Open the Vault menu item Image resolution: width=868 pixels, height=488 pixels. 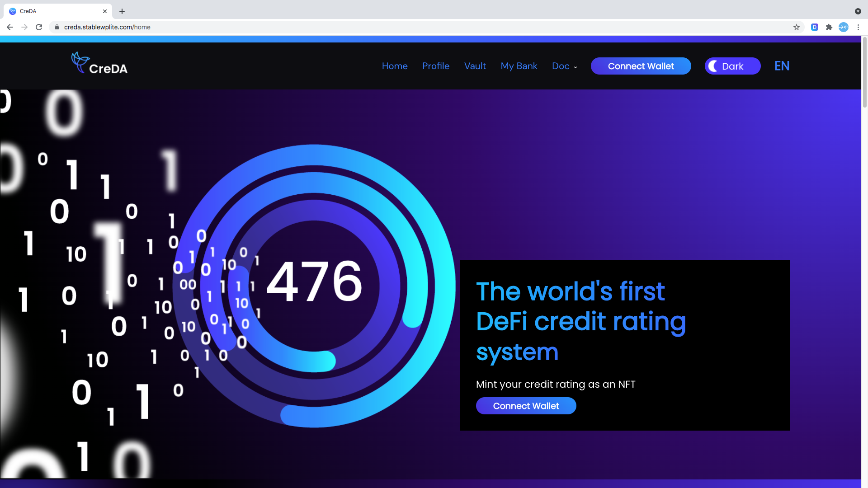(475, 66)
